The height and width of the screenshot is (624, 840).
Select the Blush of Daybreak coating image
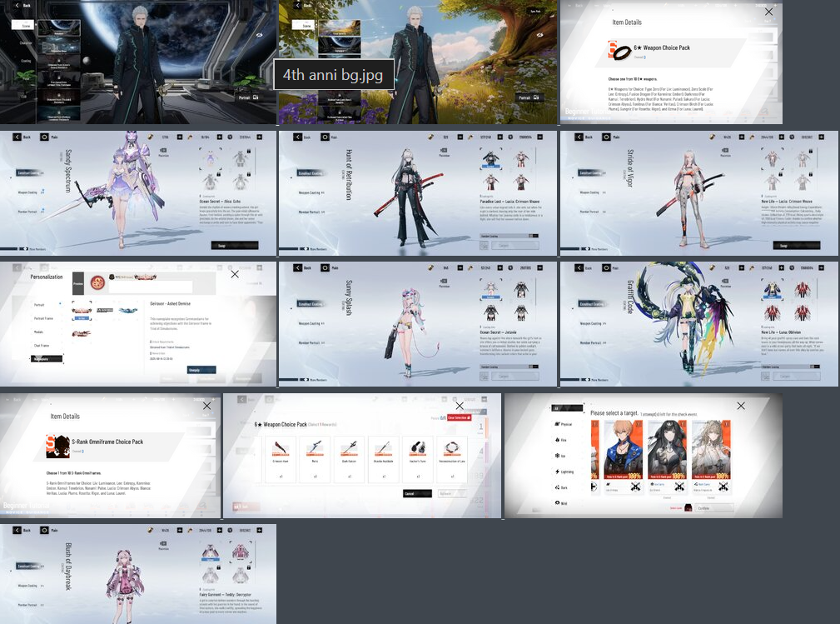point(138,574)
